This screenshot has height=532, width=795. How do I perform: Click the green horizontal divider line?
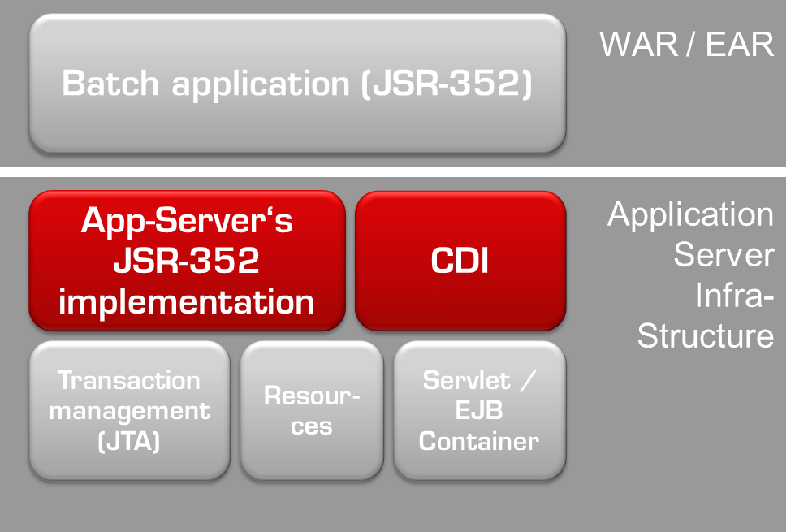[x=390, y=171]
